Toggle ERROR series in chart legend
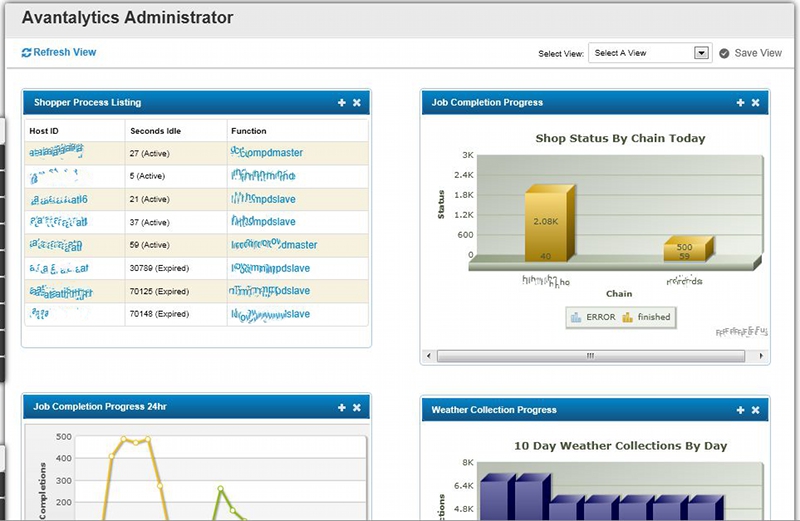The height and width of the screenshot is (521, 800). 593,317
